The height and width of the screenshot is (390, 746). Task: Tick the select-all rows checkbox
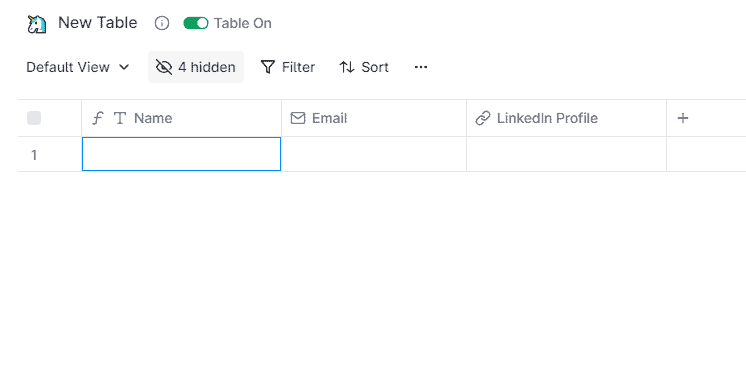point(34,118)
